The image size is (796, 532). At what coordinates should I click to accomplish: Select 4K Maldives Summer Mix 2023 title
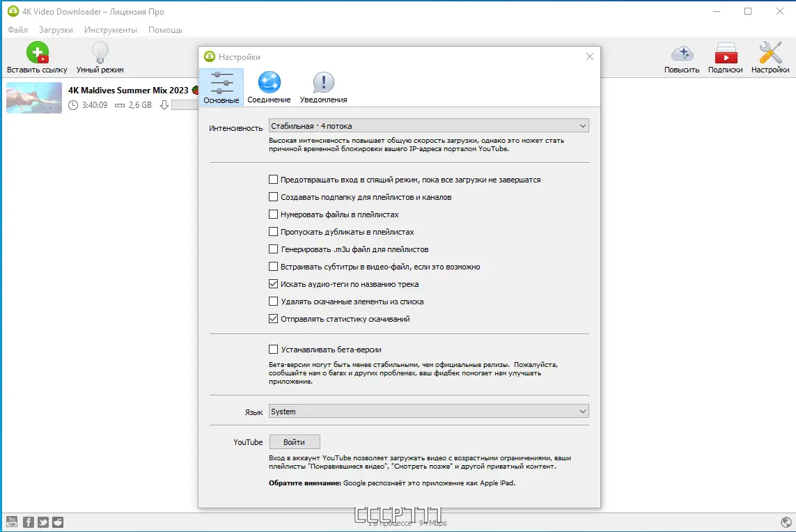point(128,91)
